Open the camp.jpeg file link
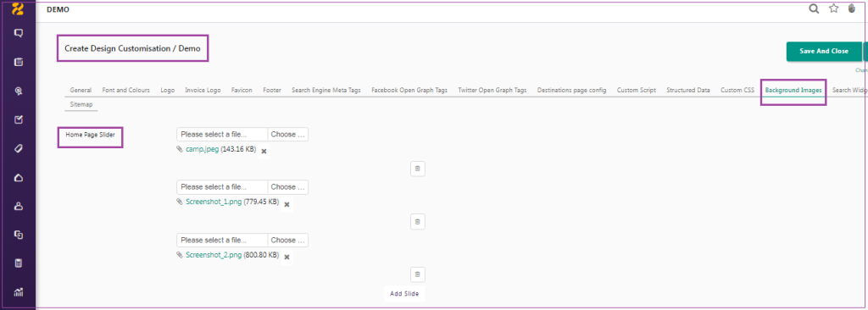The image size is (868, 310). (x=202, y=149)
